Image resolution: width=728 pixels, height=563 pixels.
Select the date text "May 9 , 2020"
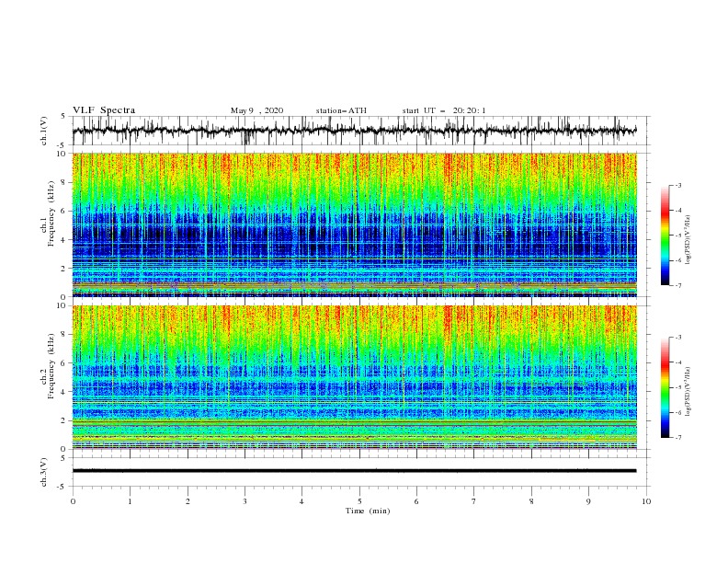256,110
